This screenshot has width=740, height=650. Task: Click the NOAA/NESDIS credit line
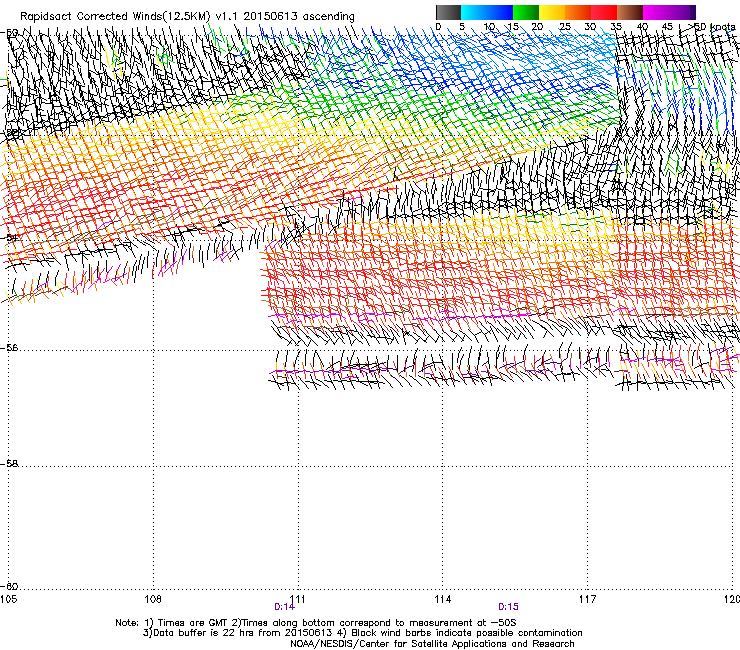[432, 643]
